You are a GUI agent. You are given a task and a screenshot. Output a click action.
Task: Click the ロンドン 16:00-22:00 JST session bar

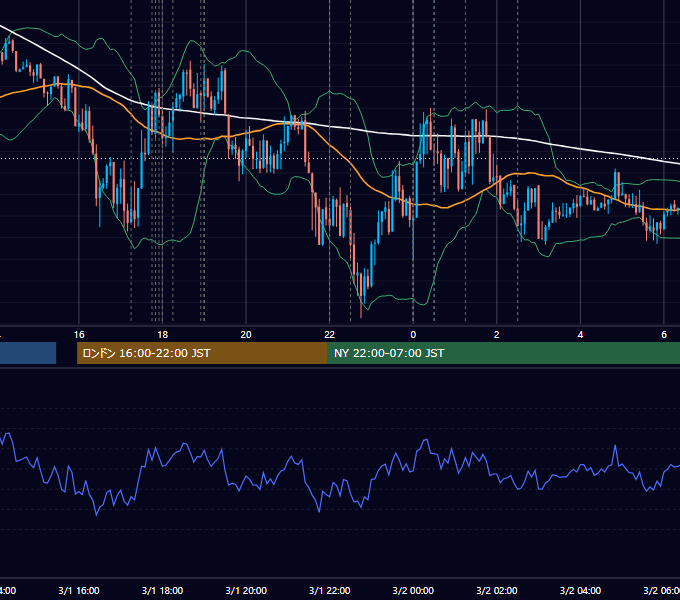pyautogui.click(x=202, y=353)
